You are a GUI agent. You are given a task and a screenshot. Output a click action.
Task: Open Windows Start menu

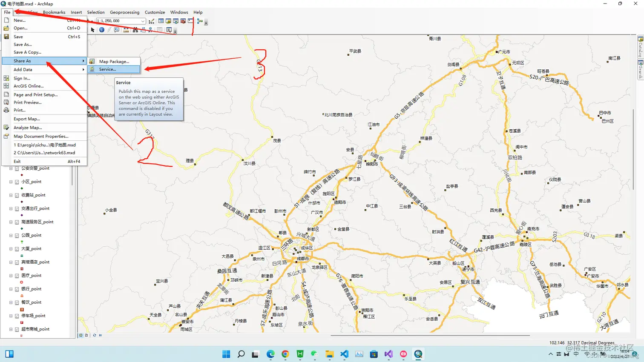pyautogui.click(x=226, y=354)
